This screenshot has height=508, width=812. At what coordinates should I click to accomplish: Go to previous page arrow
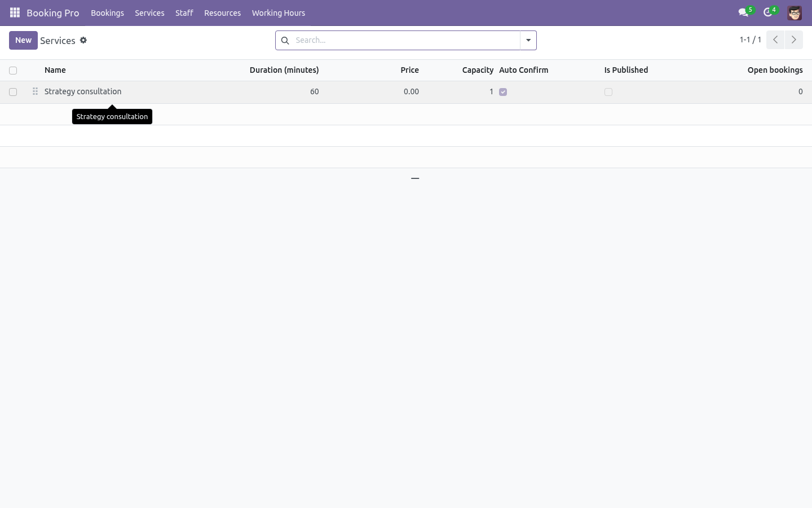point(775,40)
